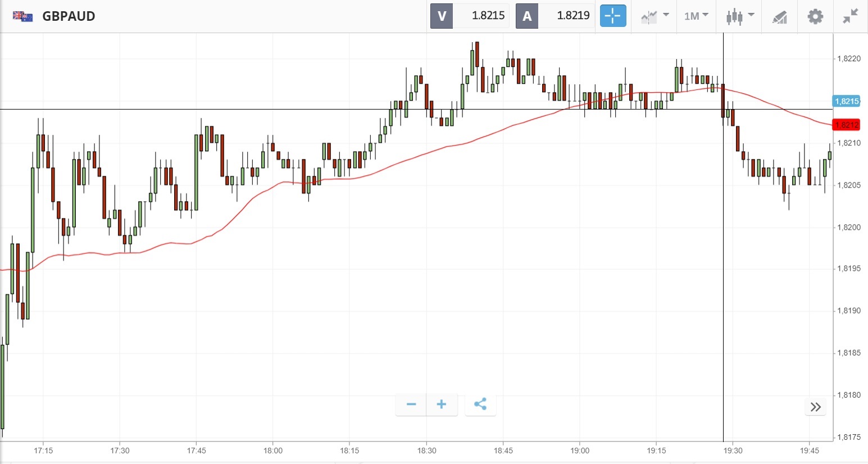Screen dimensions: 868x464
Task: Open the drawing tools icon
Action: pyautogui.click(x=779, y=16)
